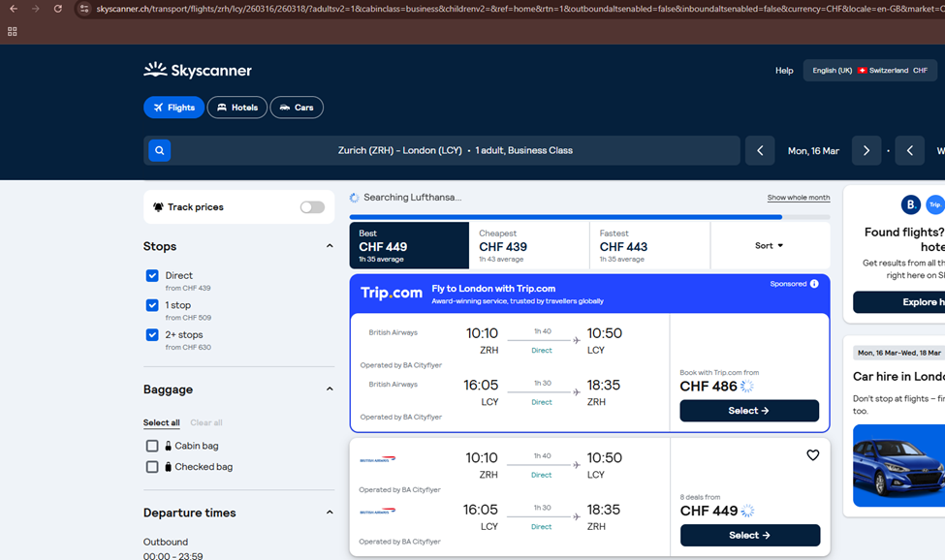945x560 pixels.
Task: Open the apps grid in bookmarks bar
Action: (x=12, y=31)
